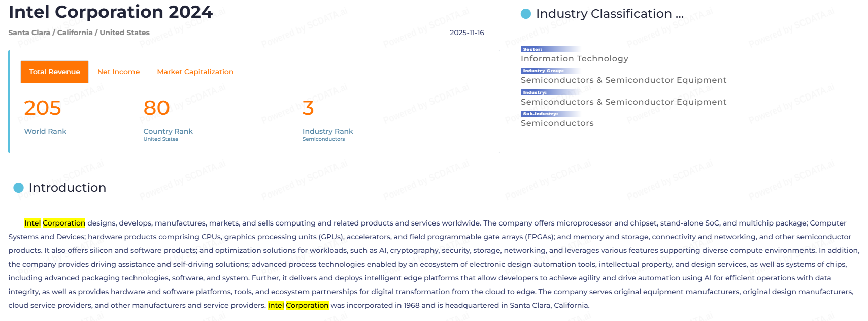Click Semiconductors under Industry Rank
Viewport: 868px width, 321px height.
(x=323, y=139)
